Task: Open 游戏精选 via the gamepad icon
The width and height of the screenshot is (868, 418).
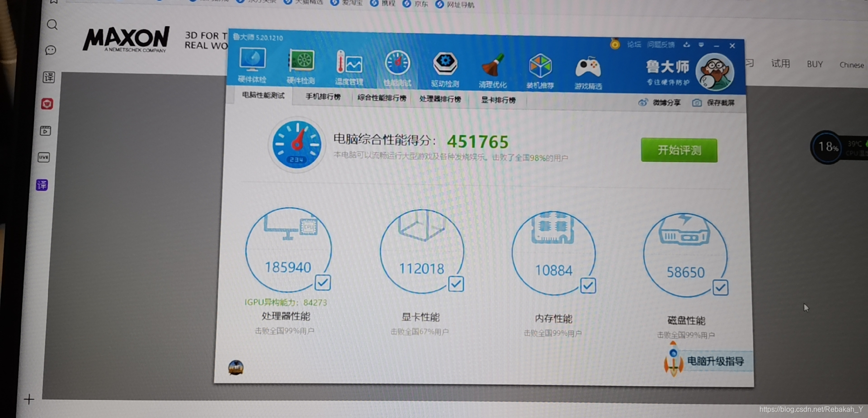Action: point(588,69)
